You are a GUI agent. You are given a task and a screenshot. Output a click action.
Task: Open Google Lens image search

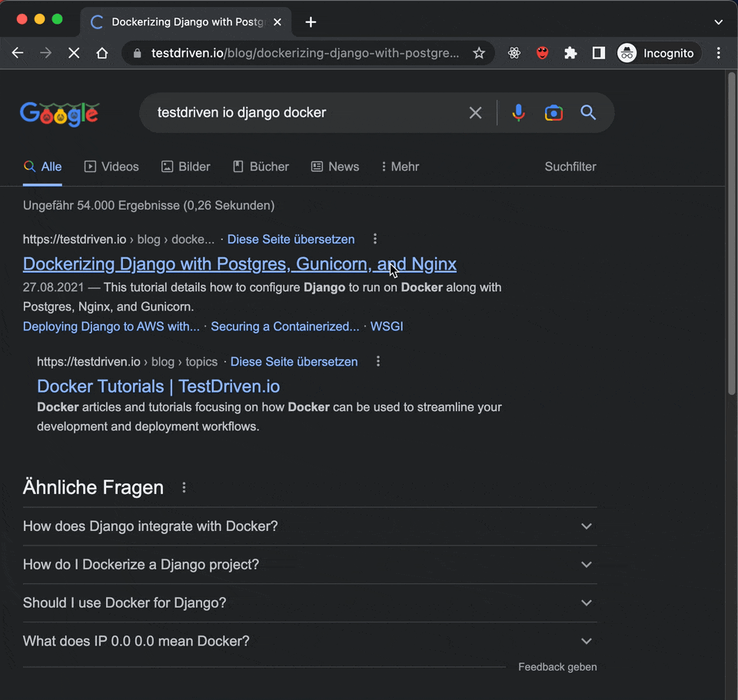tap(553, 112)
